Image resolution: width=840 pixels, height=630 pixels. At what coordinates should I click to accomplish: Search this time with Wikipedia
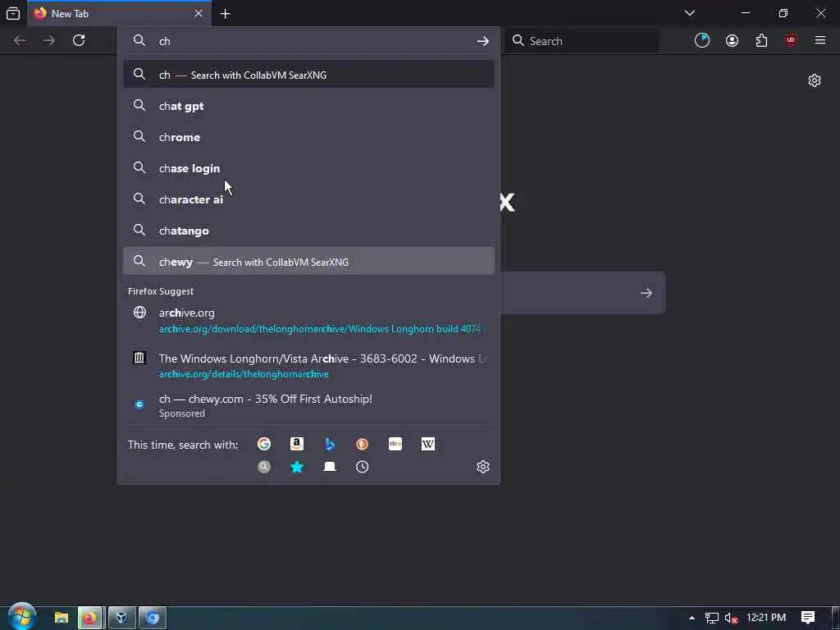coord(428,444)
